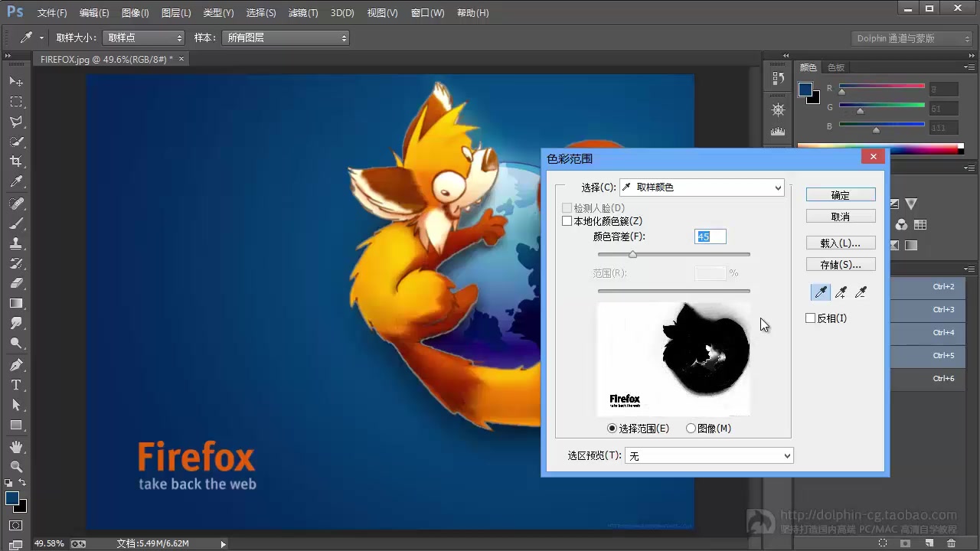This screenshot has width=980, height=551.
Task: Select the Gradient tool
Action: pos(16,303)
